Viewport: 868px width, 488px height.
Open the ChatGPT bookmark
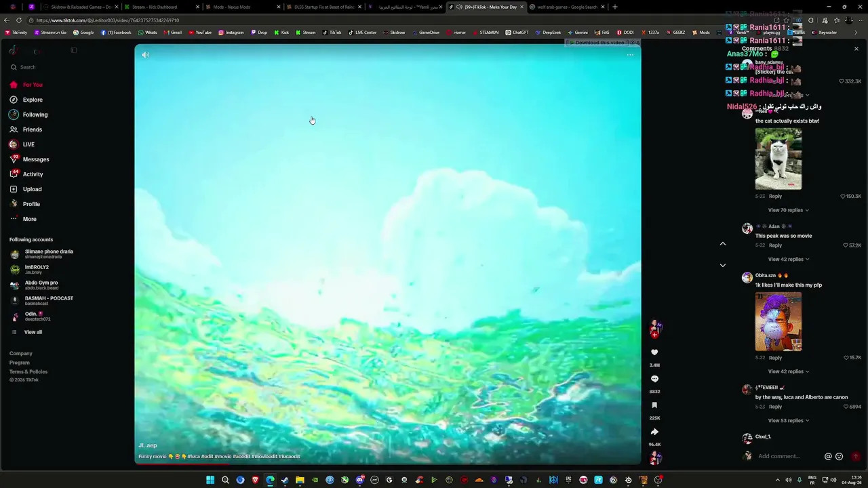coord(517,33)
